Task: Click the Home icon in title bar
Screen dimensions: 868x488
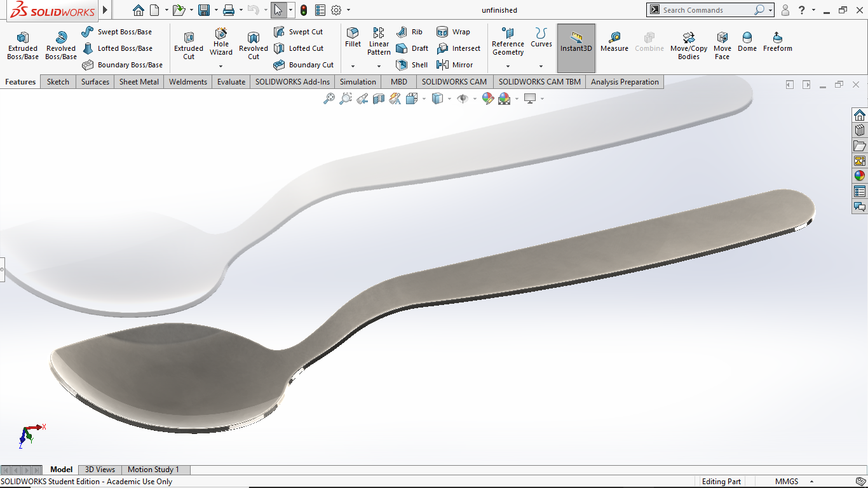Action: (x=139, y=10)
